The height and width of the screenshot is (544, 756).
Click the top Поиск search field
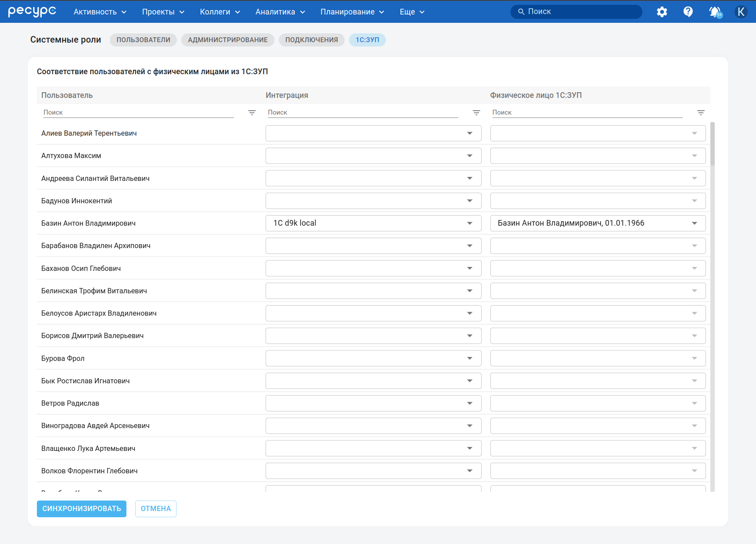point(576,12)
